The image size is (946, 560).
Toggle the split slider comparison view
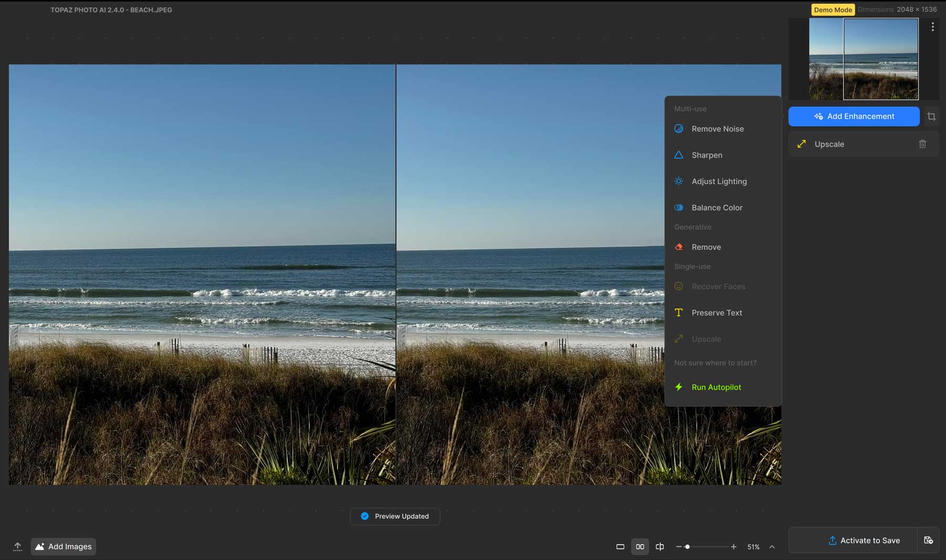click(x=660, y=546)
